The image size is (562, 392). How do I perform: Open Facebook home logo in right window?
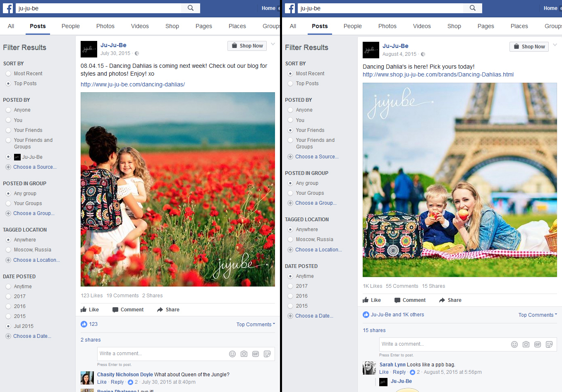[x=290, y=8]
